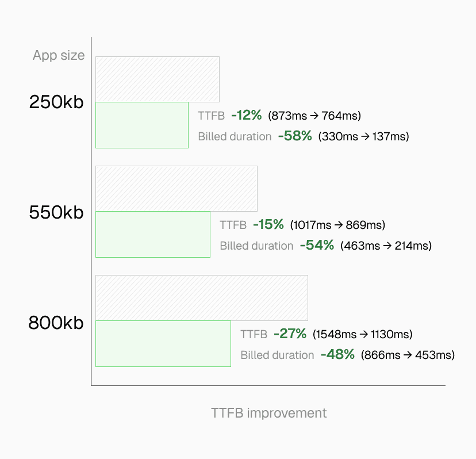Screen dimensions: 476x459
Task: Click the hatched gray bar for 550kb
Action: coord(176,189)
